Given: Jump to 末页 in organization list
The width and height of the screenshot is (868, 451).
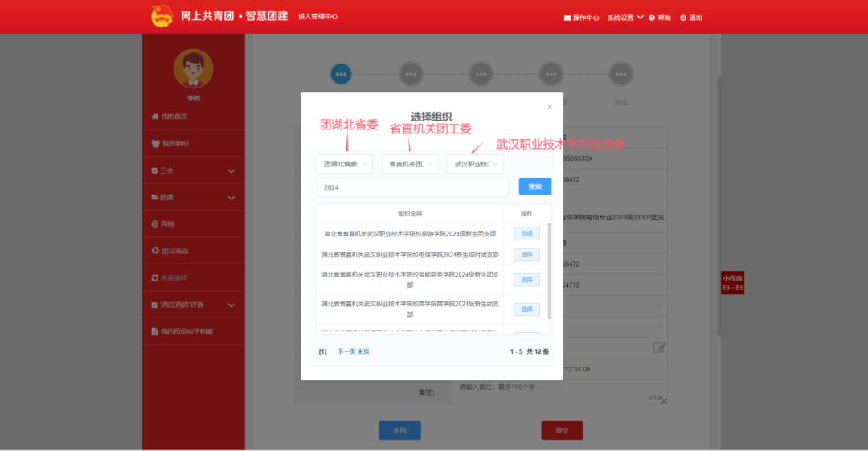Looking at the screenshot, I should point(363,351).
